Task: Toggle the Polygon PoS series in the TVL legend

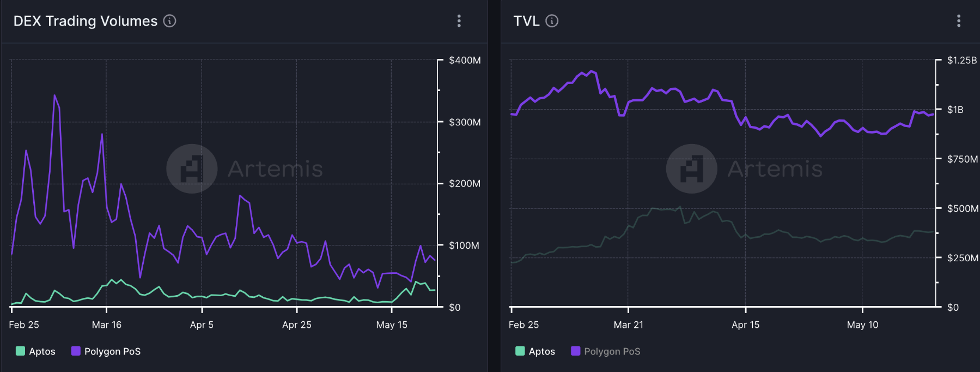Action: pos(606,351)
